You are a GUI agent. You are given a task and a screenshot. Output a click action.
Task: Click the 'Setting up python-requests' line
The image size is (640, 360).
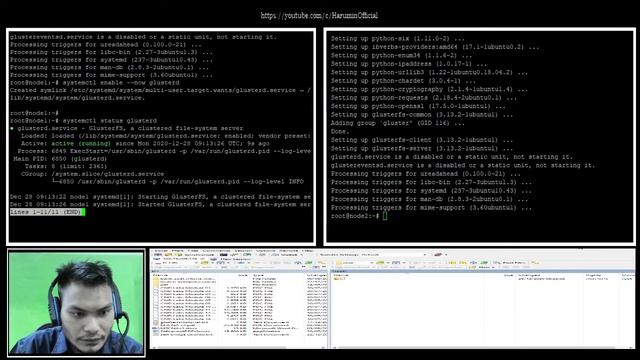[x=424, y=98]
